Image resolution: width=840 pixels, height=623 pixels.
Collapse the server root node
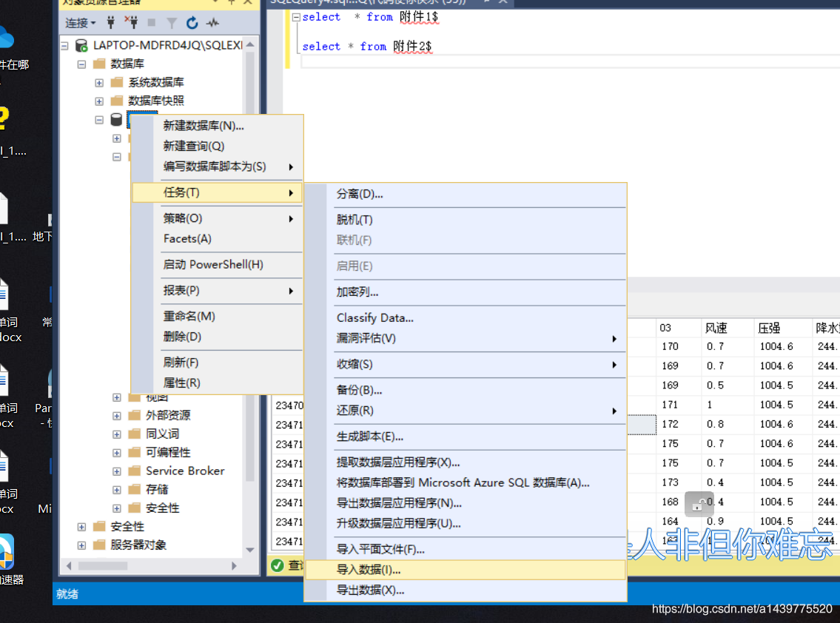click(x=65, y=46)
